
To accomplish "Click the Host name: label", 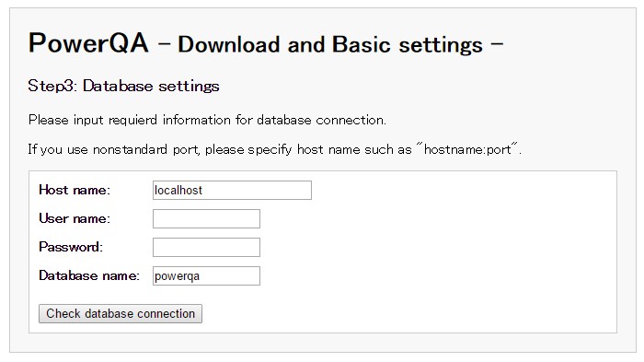I will (75, 190).
